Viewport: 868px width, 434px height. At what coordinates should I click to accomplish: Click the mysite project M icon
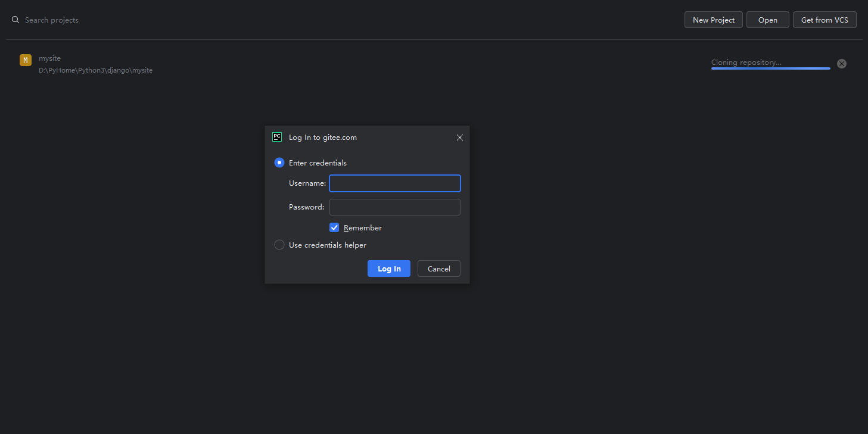coord(26,60)
